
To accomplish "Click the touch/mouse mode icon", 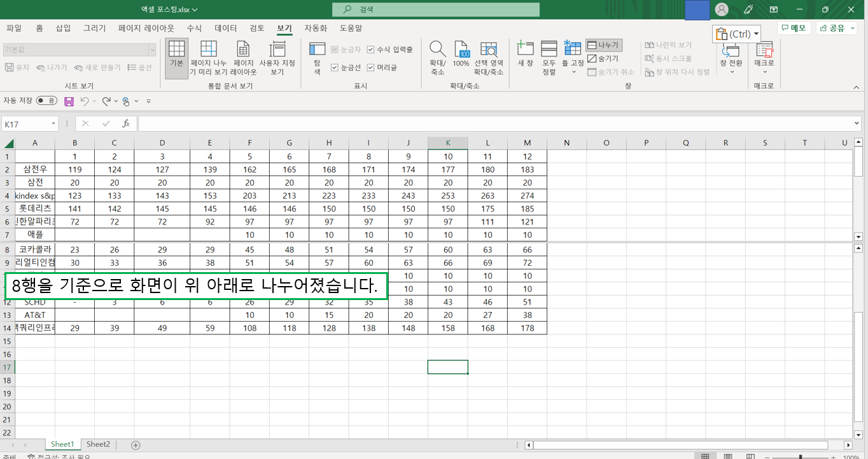I will coord(126,101).
